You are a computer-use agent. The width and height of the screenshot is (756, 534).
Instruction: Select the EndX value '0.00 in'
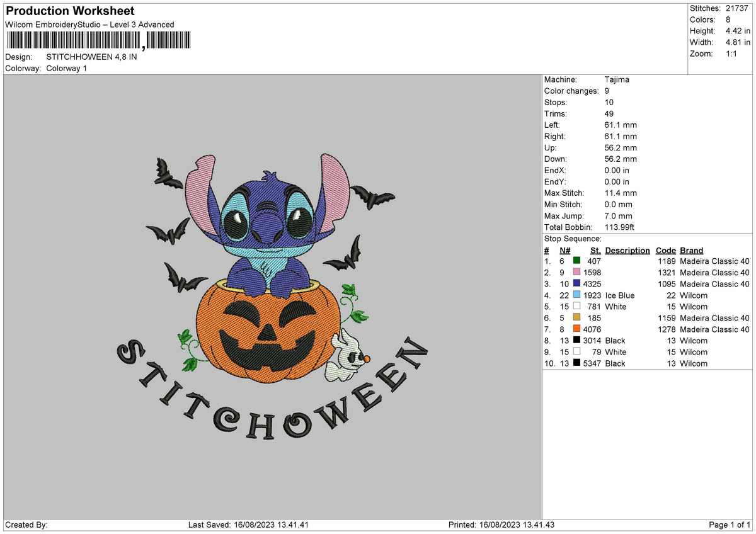coord(617,170)
